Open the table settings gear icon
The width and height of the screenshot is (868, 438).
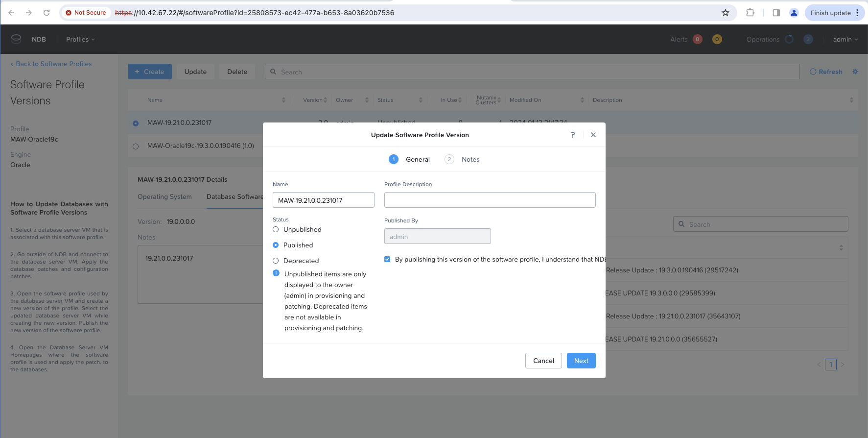[x=855, y=72]
